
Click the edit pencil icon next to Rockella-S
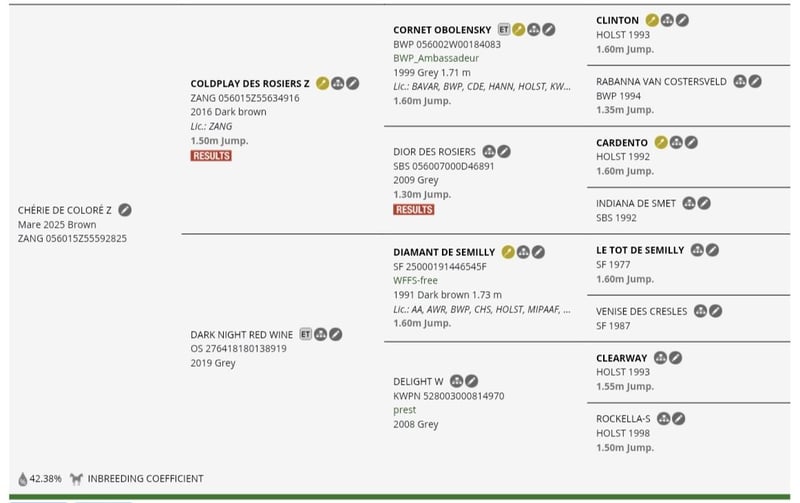678,419
